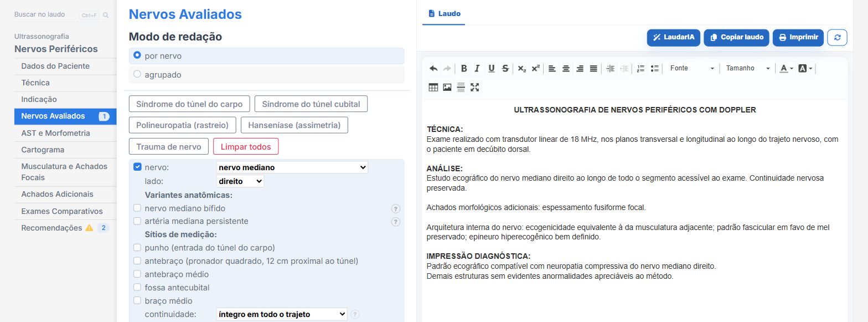Center align the text
The height and width of the screenshot is (322, 868).
[x=566, y=69]
